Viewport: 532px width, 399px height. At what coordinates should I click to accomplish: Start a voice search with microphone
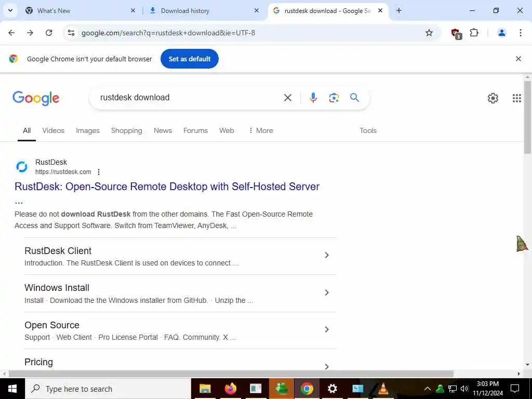point(313,98)
